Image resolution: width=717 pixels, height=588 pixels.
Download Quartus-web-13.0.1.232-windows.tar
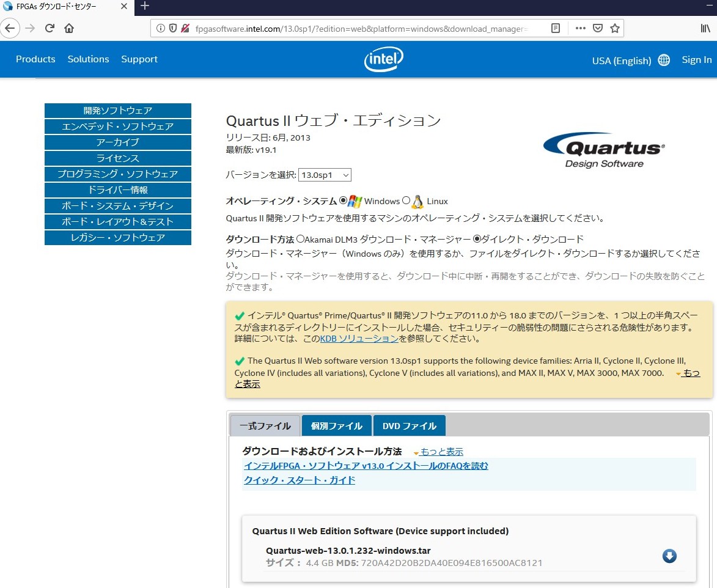(x=669, y=556)
